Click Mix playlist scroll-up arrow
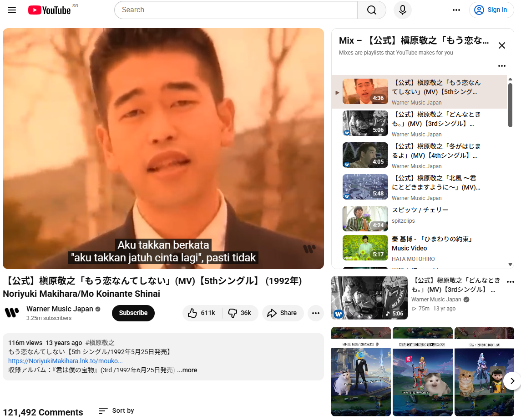 pos(510,79)
